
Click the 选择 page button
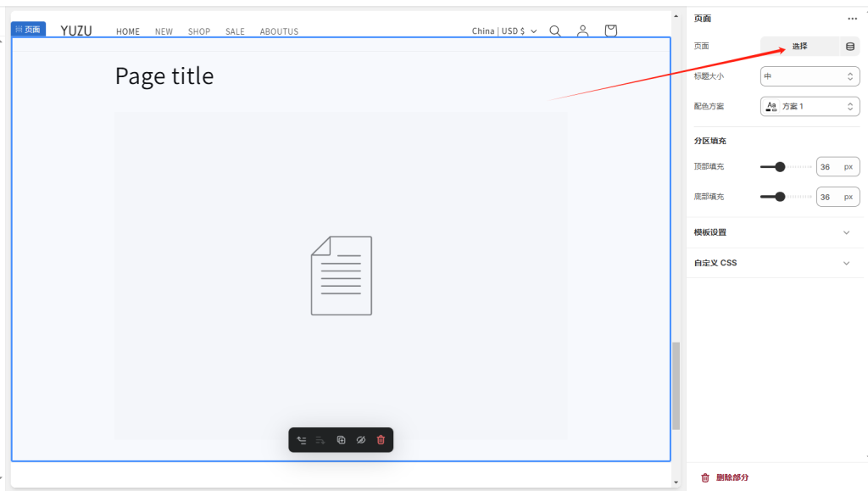point(799,47)
